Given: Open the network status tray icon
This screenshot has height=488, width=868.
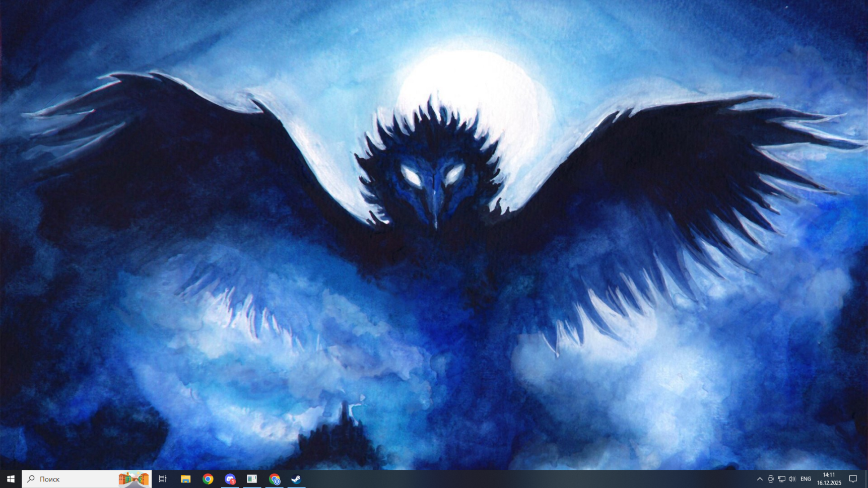Looking at the screenshot, I should coord(781,479).
